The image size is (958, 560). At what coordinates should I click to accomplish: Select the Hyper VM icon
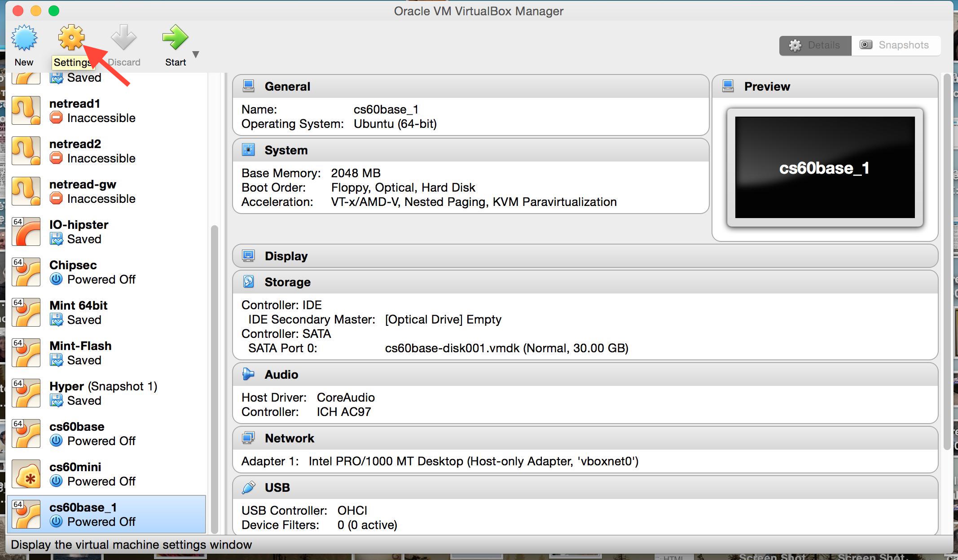[x=26, y=393]
